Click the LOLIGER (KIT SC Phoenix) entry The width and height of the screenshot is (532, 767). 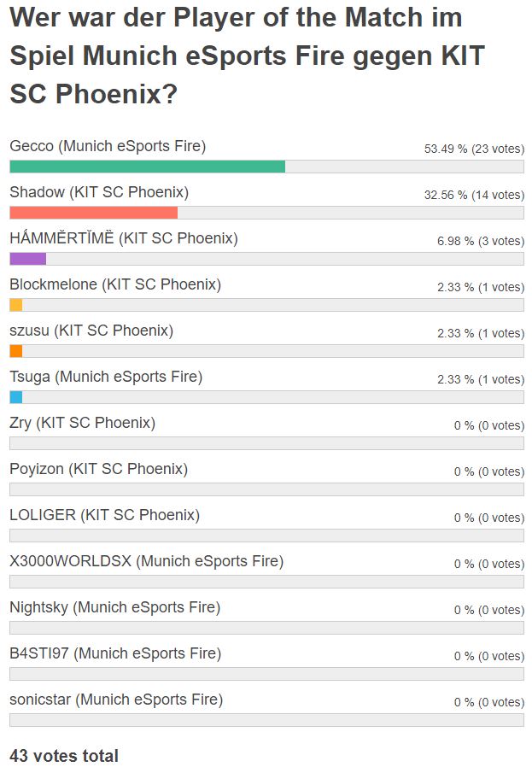coord(105,515)
